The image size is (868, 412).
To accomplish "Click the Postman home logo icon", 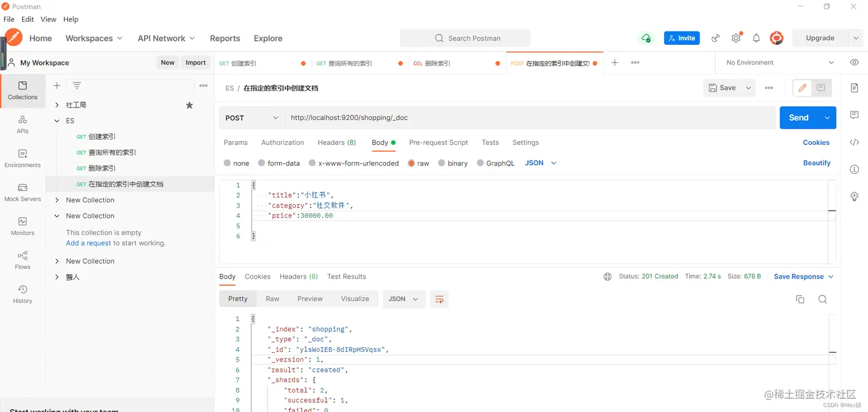I will coord(13,38).
